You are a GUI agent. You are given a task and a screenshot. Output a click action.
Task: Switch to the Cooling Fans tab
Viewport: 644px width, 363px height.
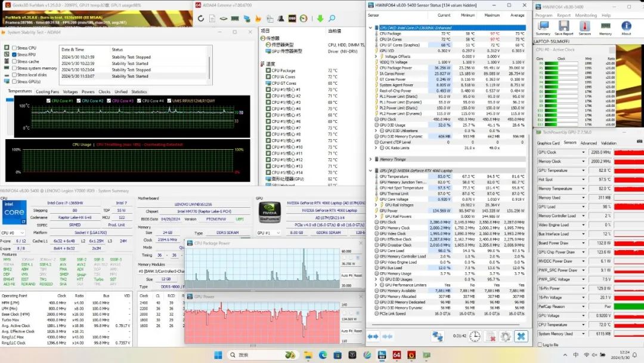click(x=47, y=92)
